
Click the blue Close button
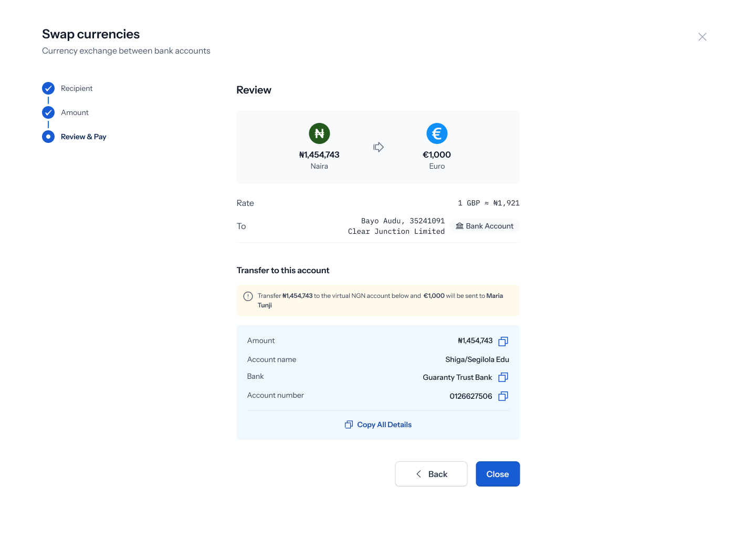coord(498,474)
